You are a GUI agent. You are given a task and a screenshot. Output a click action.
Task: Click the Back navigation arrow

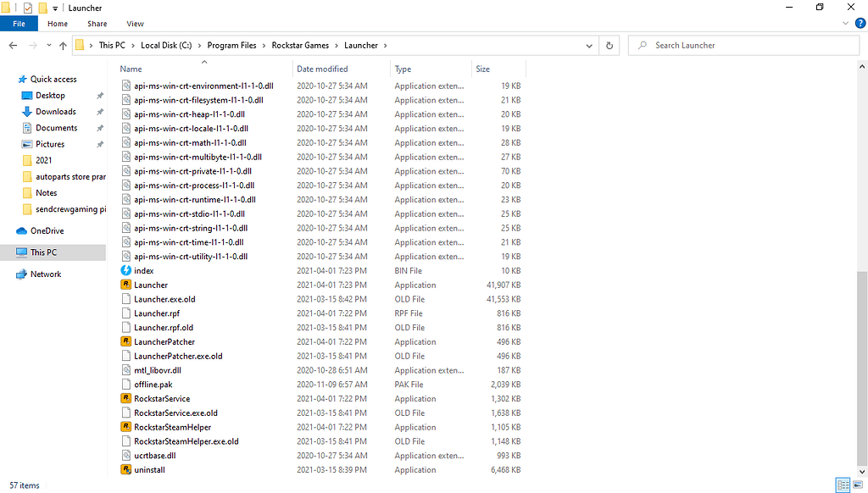point(13,45)
